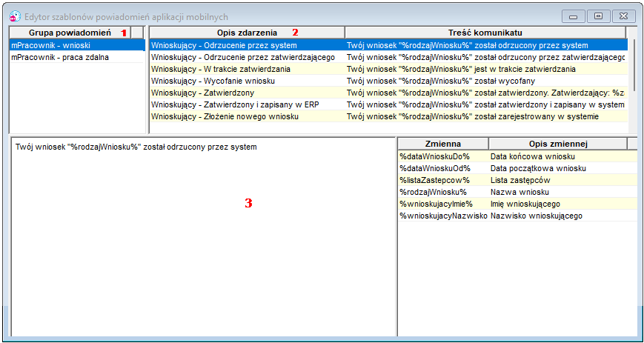Close the template editor window
Screen dimensions: 644x343
[x=624, y=16]
